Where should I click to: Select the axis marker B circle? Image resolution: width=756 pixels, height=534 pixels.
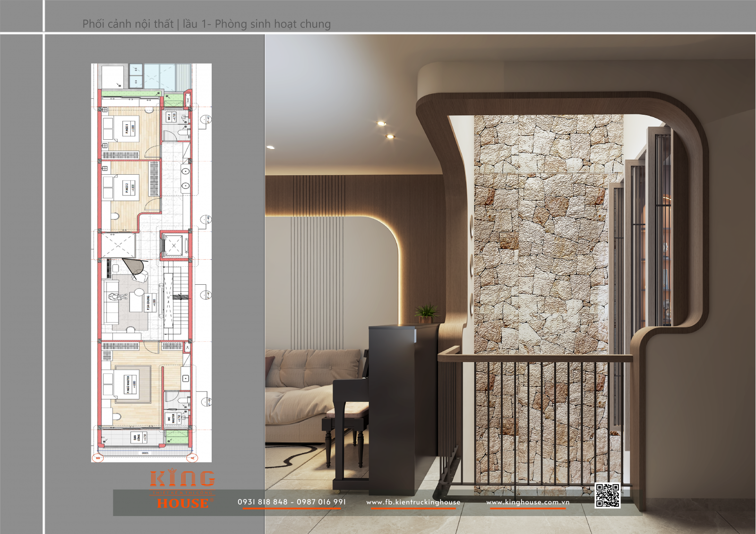click(x=98, y=458)
